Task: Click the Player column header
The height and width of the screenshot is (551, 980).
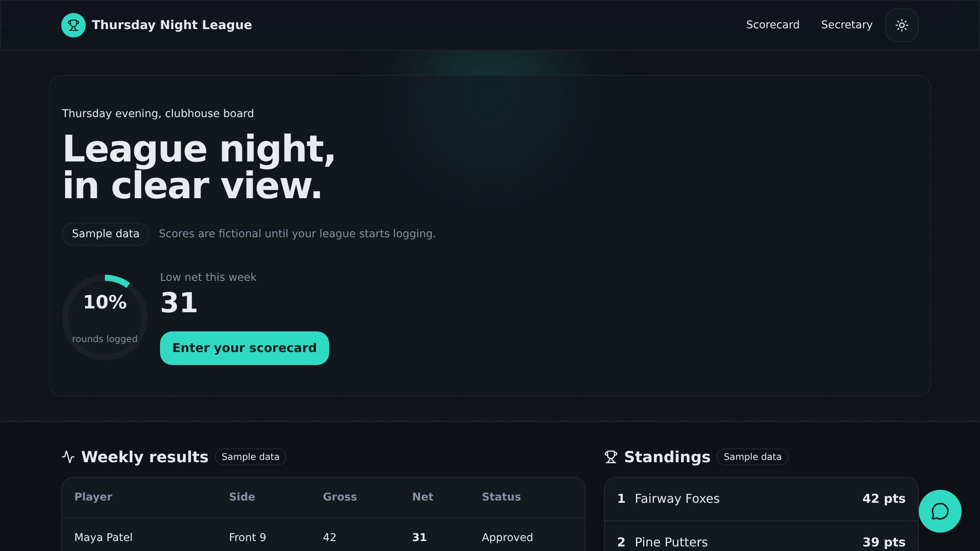Action: click(x=93, y=497)
